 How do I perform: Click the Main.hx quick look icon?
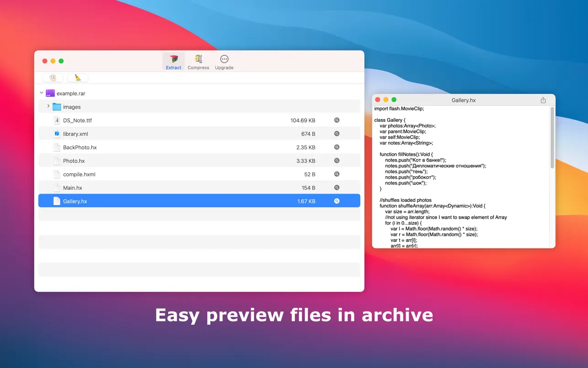[337, 188]
